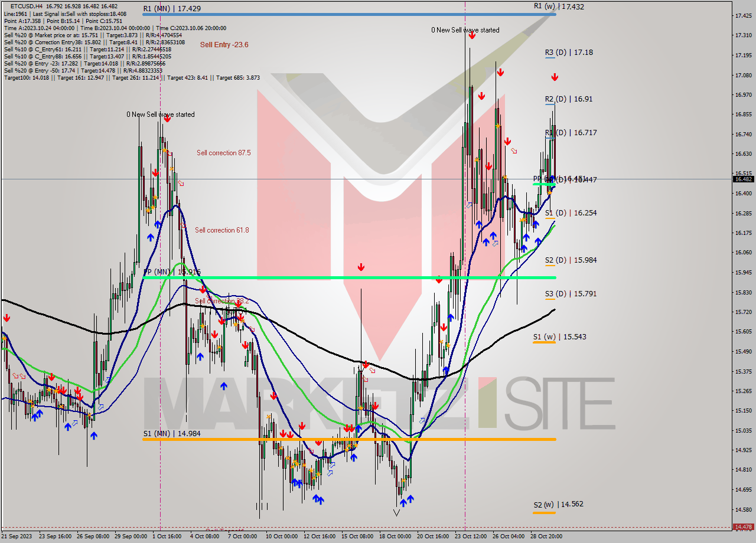Click the 'S2 (w) | 14.562' label
The height and width of the screenshot is (543, 756).
pyautogui.click(x=559, y=505)
